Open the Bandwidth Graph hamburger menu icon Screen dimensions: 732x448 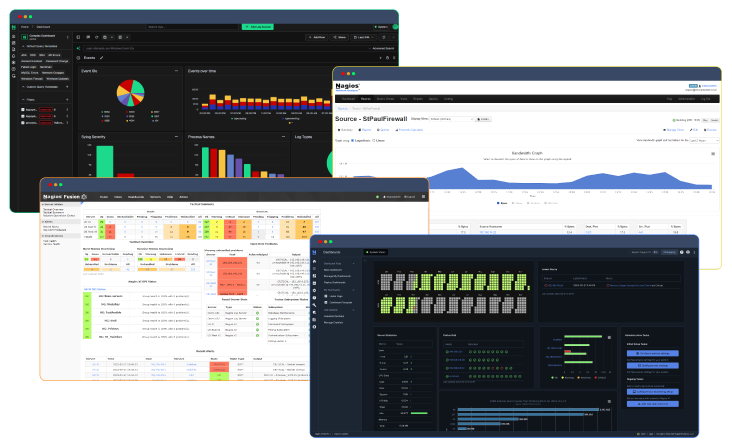click(713, 154)
